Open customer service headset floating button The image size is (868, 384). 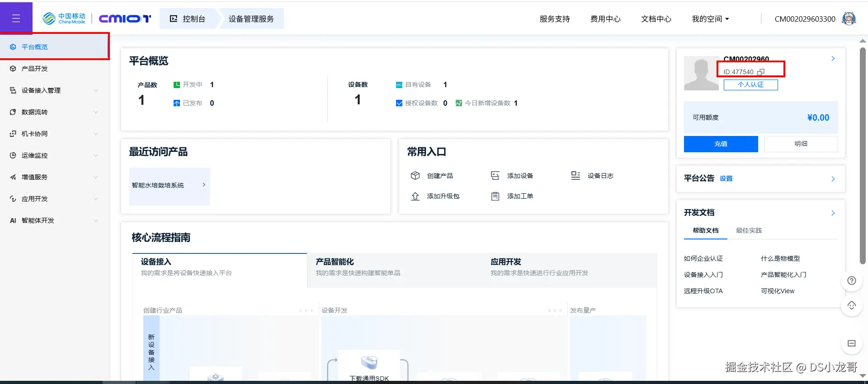coord(852,306)
